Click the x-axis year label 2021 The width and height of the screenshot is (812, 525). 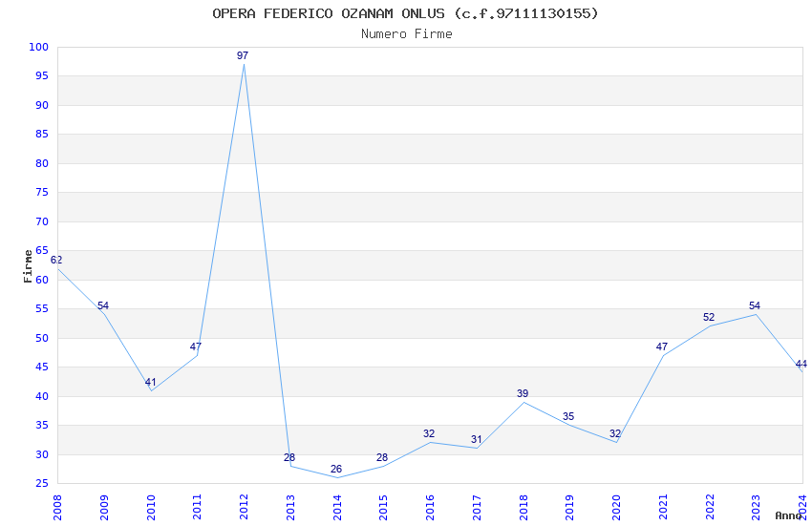[663, 508]
